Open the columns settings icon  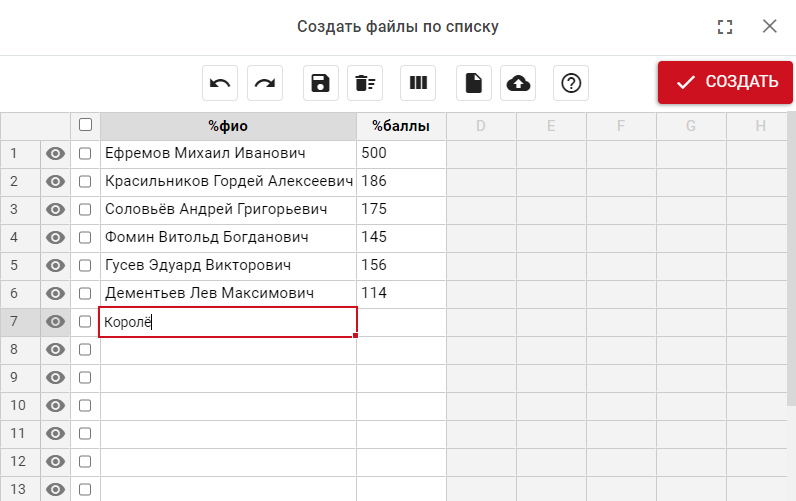pyautogui.click(x=418, y=83)
